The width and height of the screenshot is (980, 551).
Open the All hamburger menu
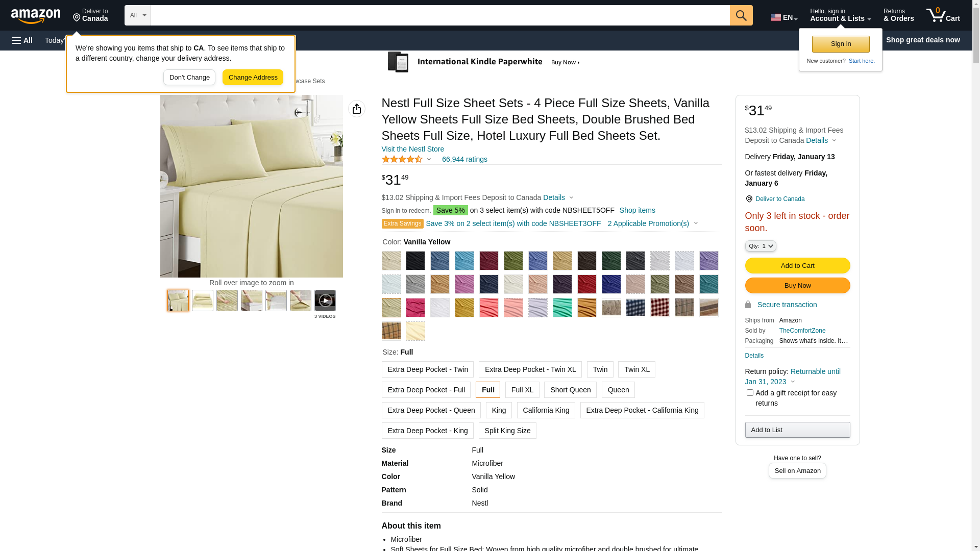tap(22, 40)
